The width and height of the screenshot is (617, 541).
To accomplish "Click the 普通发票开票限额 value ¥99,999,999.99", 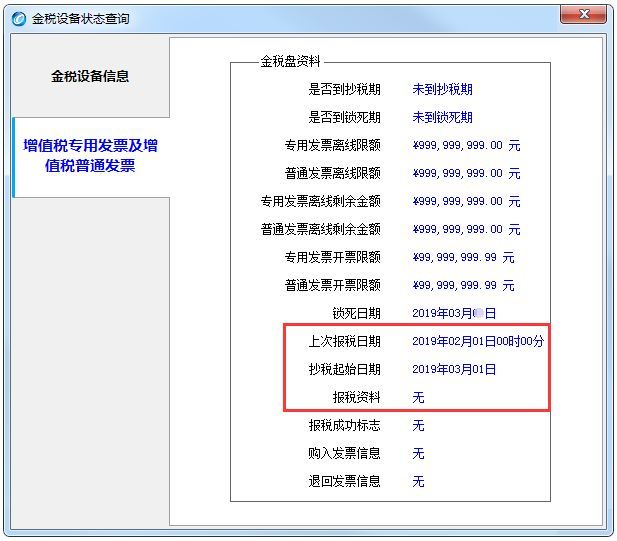I will tap(463, 285).
